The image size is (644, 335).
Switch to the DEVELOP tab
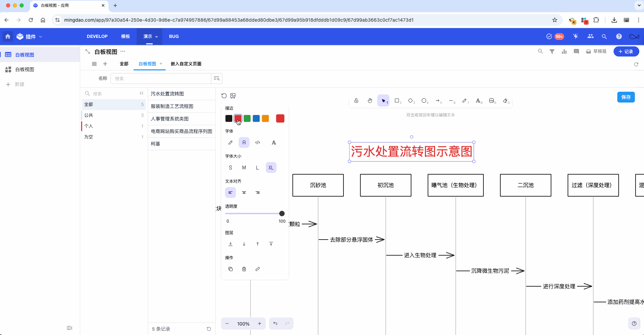coord(97,36)
